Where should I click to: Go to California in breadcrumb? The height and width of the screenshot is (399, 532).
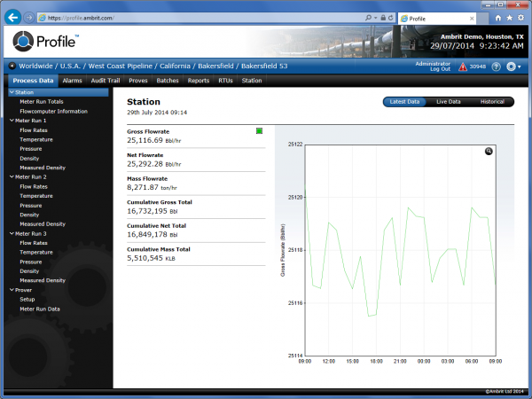pyautogui.click(x=175, y=66)
